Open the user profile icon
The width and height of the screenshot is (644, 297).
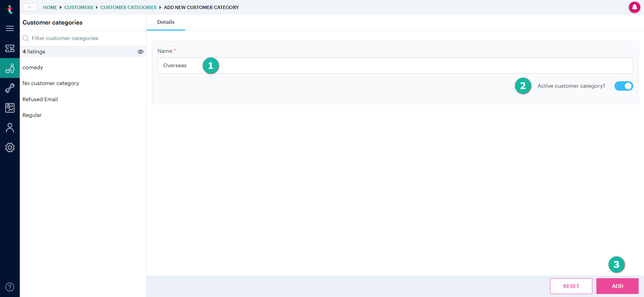(10, 128)
